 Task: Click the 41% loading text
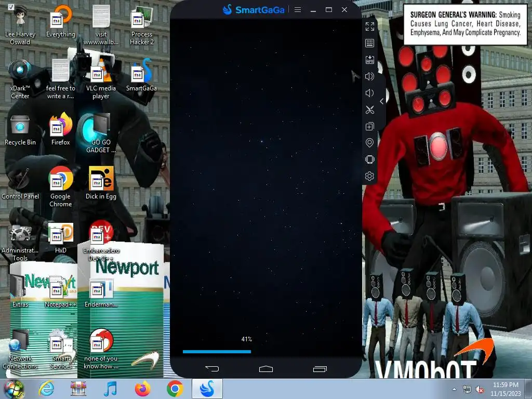coord(247,339)
